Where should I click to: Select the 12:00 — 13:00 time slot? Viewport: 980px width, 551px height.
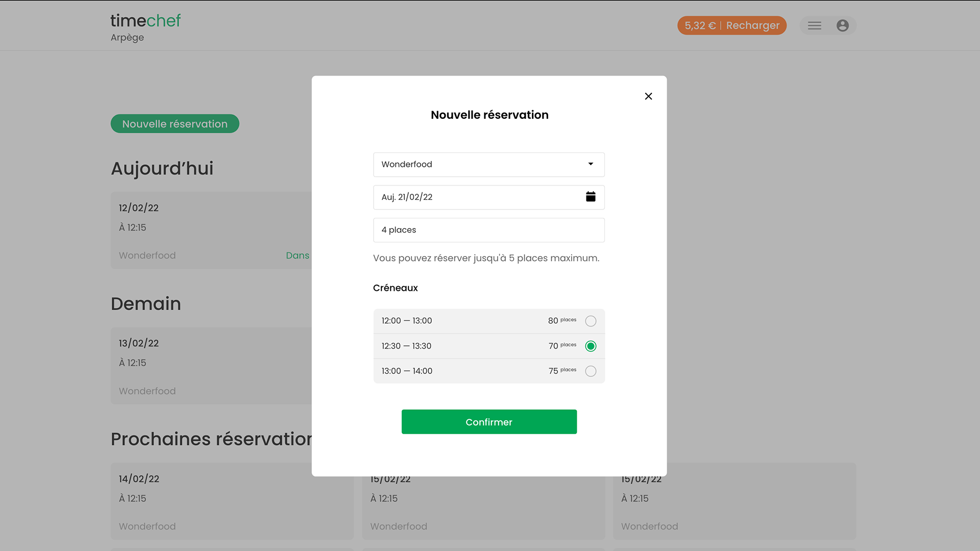[591, 321]
